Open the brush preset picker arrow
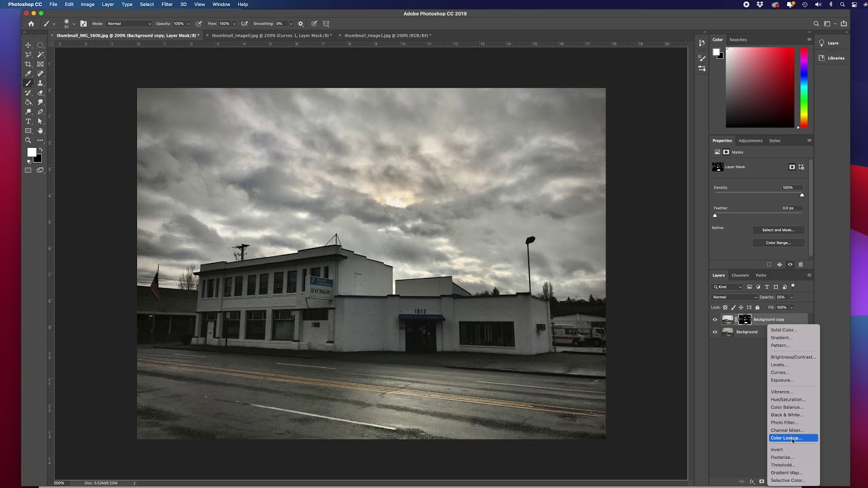 (73, 24)
